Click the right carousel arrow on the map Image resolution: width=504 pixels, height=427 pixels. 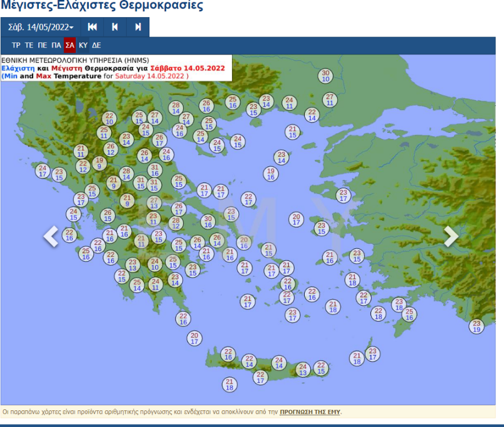coord(451,236)
